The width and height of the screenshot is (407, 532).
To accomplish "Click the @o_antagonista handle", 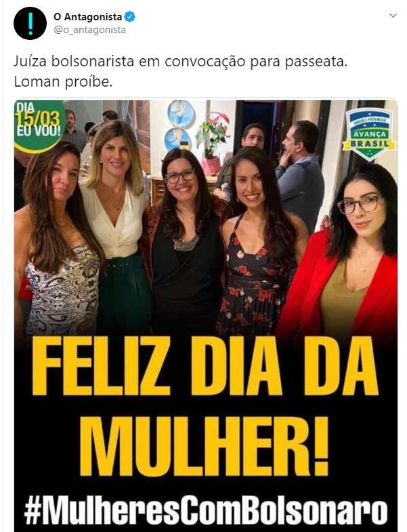I will (x=89, y=30).
